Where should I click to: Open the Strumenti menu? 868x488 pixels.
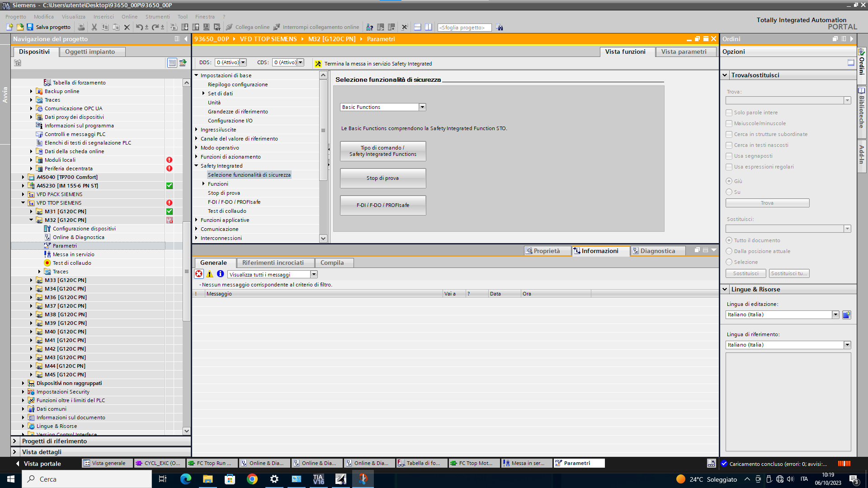pos(157,17)
